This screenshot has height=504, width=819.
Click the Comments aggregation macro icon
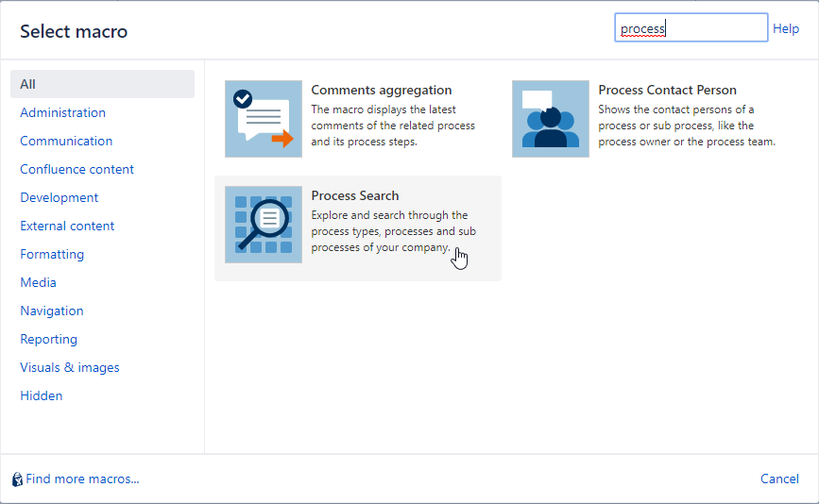[264, 119]
